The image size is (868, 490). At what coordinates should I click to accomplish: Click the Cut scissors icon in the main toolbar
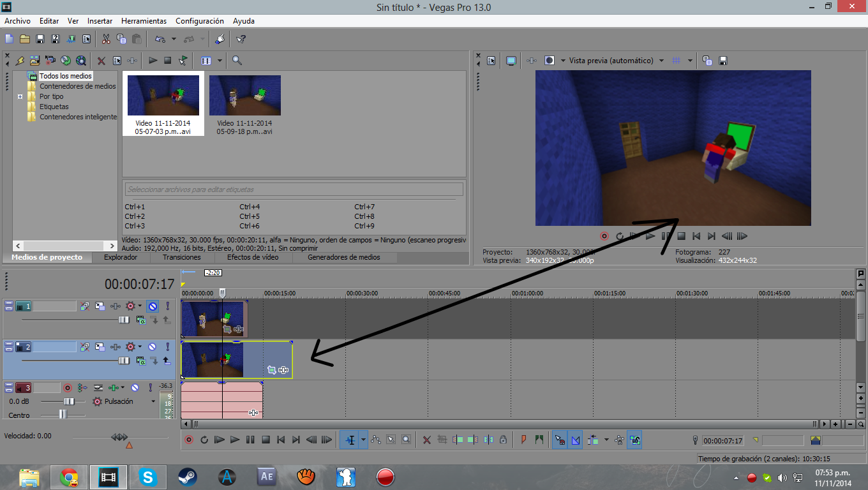106,39
